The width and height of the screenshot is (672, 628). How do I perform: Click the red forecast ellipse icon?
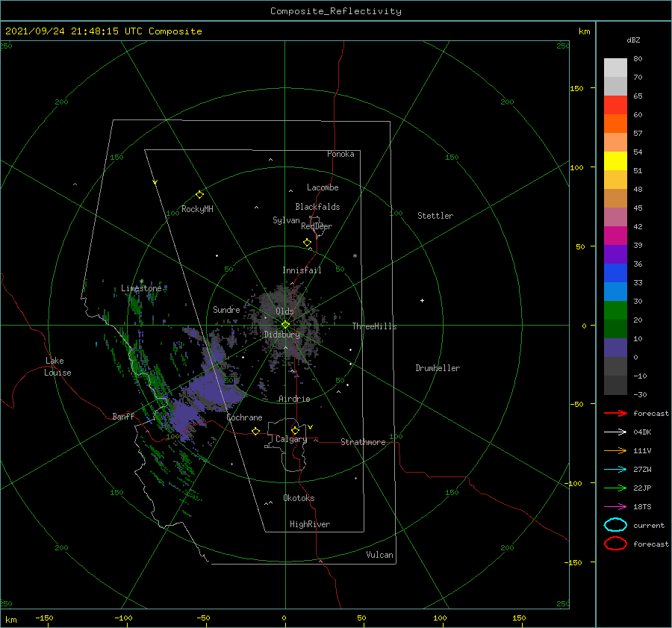tap(615, 544)
